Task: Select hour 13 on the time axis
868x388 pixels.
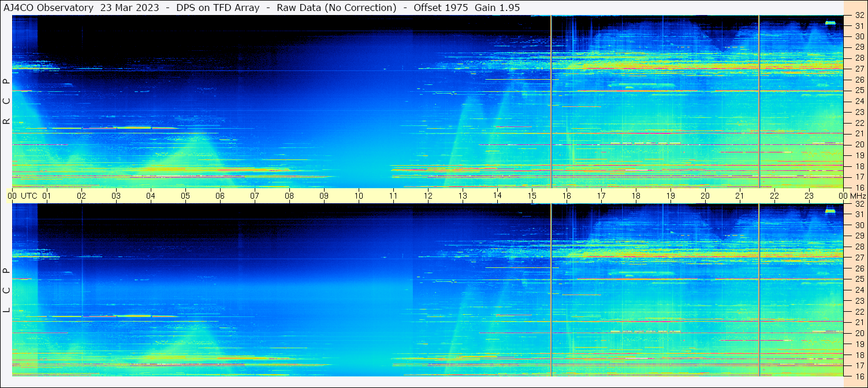Action: [x=463, y=196]
